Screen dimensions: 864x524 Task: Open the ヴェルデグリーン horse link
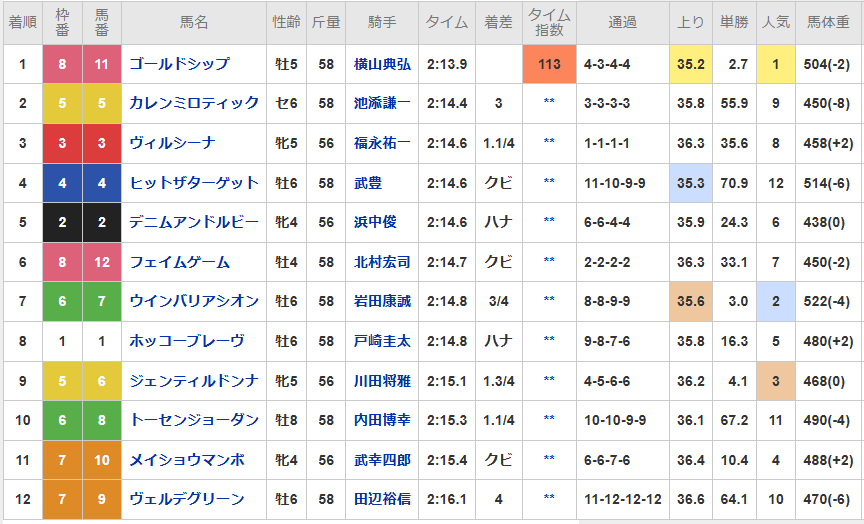186,499
